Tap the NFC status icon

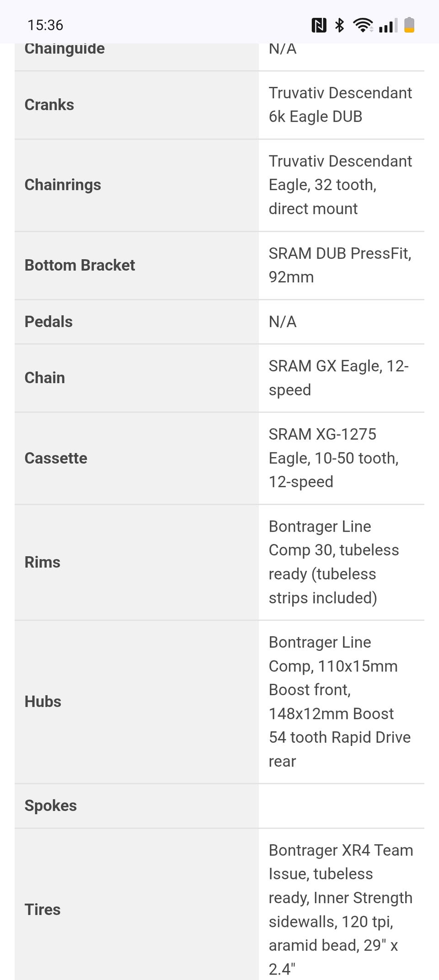coord(319,25)
